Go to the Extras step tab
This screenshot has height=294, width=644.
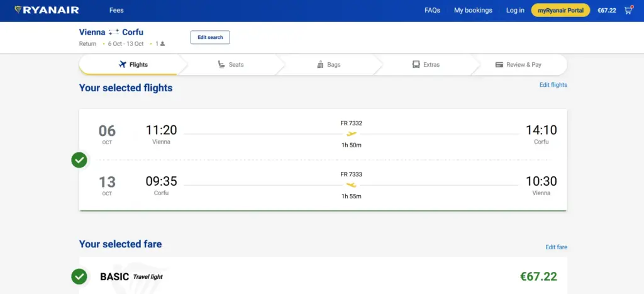[426, 65]
